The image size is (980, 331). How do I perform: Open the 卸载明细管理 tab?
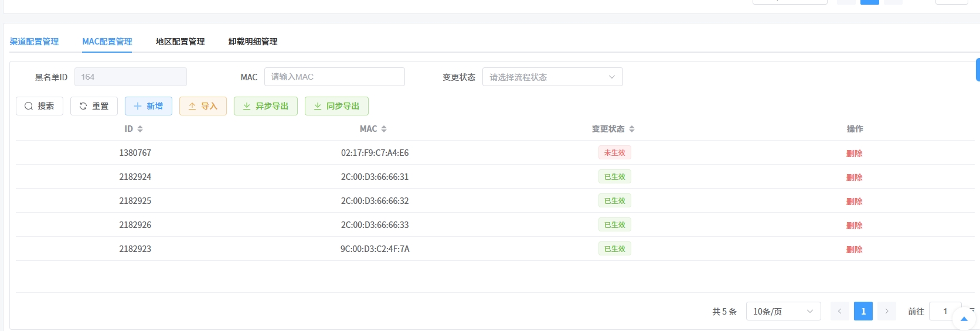[253, 42]
